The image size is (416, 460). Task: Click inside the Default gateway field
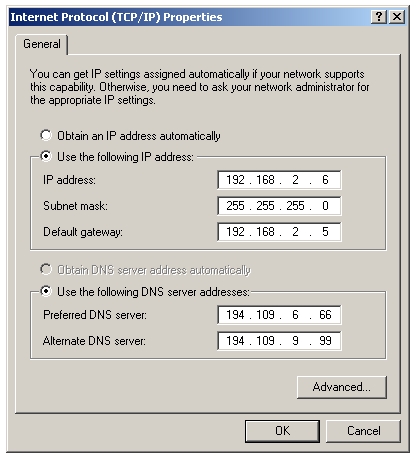coord(279,232)
